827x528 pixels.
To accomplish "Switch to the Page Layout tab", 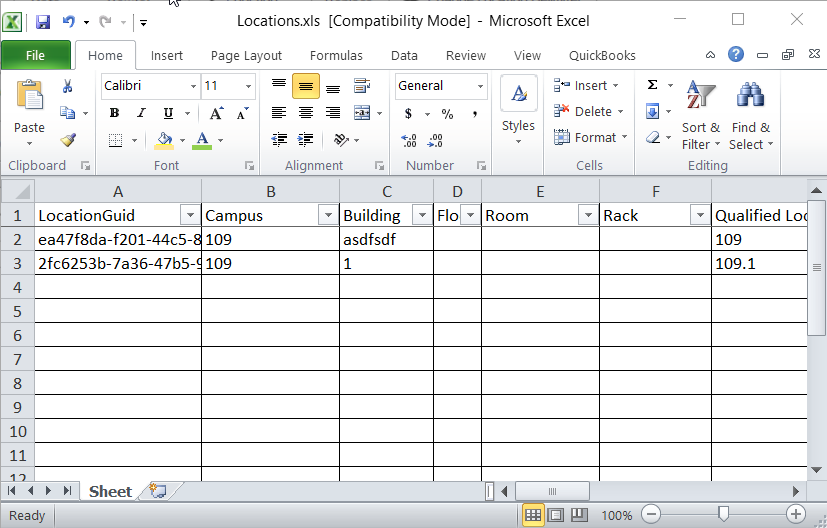I will 246,55.
